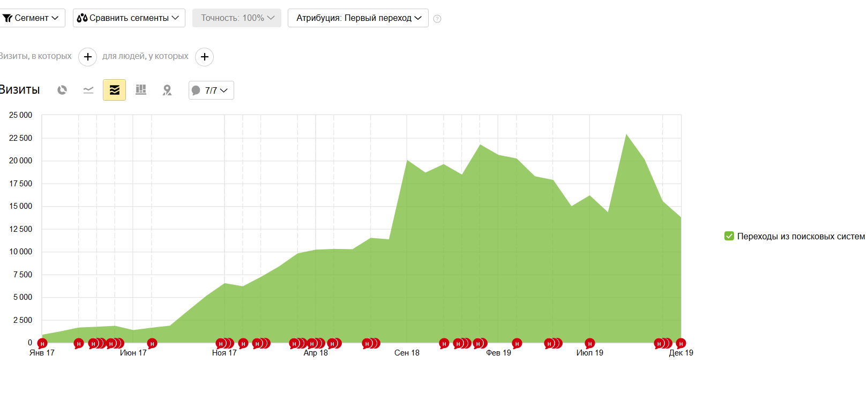This screenshot has width=868, height=393.
Task: Open the 'Точность: 100%' selector
Action: click(x=237, y=18)
